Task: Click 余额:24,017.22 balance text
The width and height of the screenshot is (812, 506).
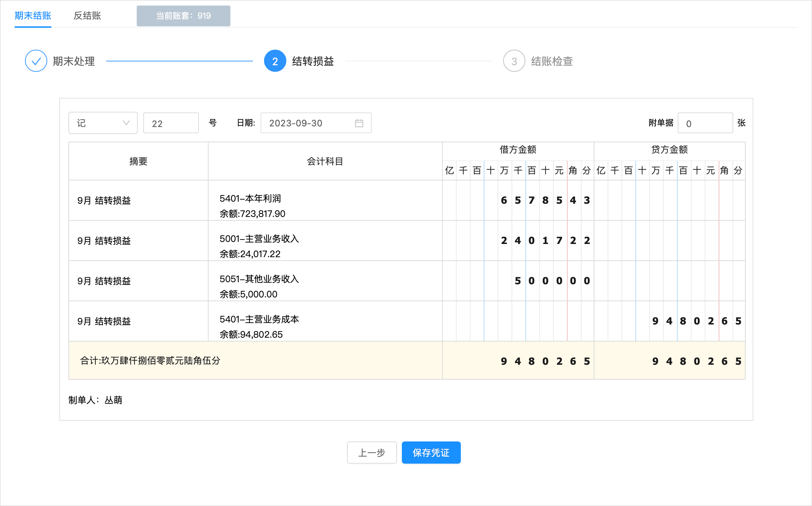Action: pos(250,254)
